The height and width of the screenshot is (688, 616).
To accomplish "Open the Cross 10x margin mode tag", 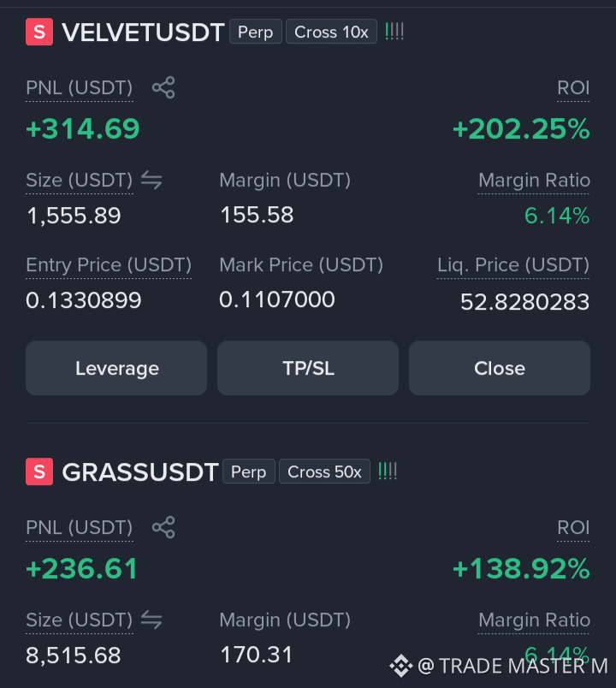I will pyautogui.click(x=331, y=32).
